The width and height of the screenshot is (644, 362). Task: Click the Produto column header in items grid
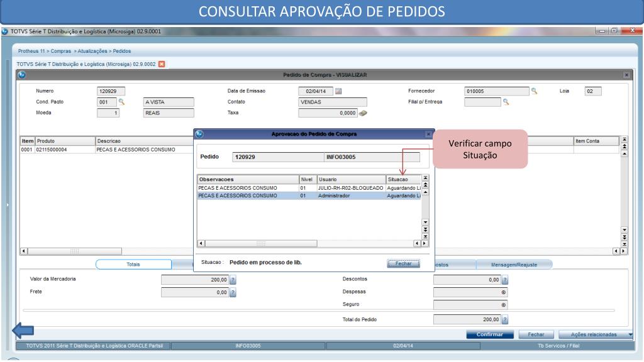[65, 141]
